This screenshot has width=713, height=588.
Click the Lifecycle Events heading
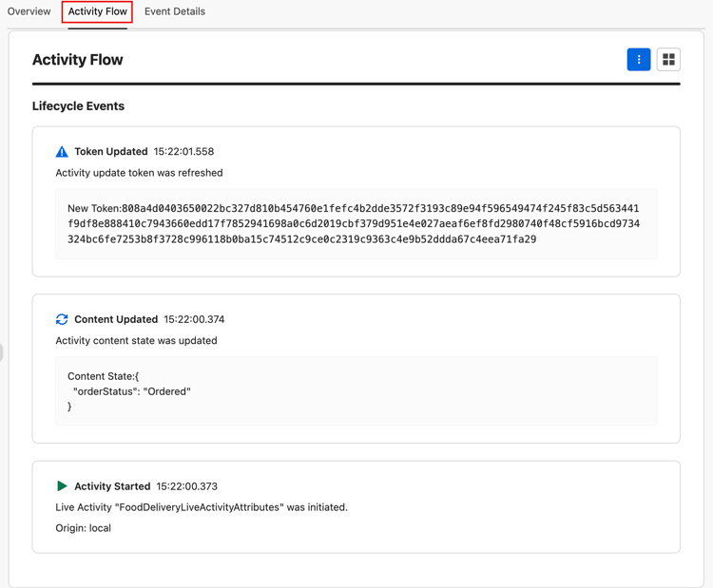78,105
